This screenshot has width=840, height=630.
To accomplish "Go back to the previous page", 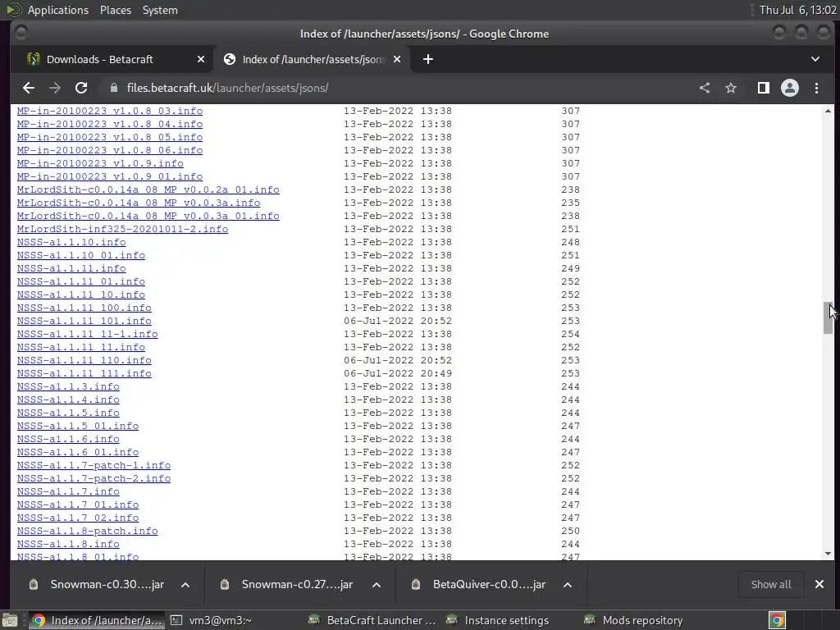I will point(29,88).
